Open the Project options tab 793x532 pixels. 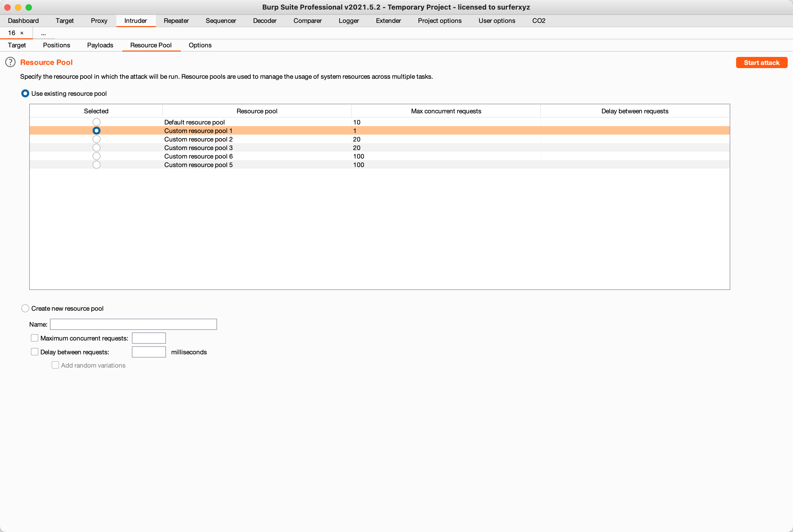439,21
